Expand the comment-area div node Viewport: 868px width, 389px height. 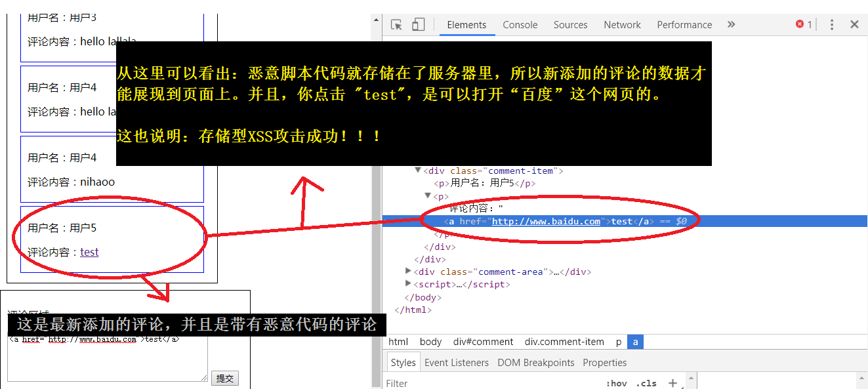[x=409, y=272]
